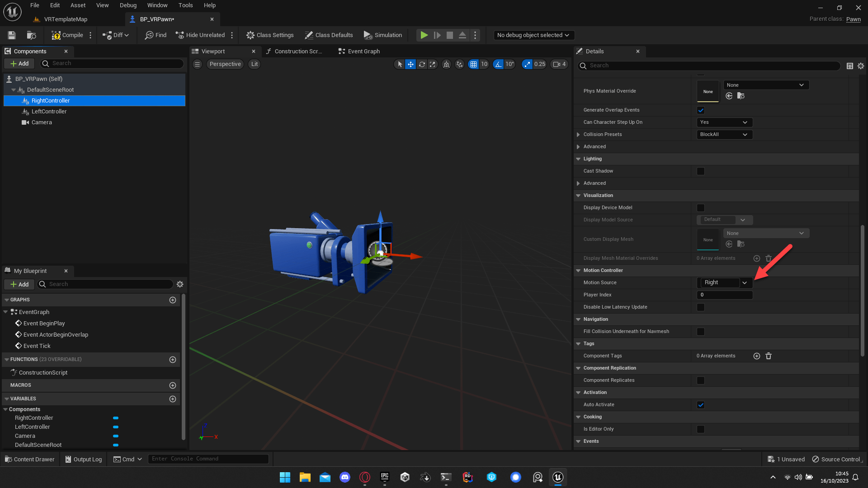The image size is (868, 488).
Task: Add a new variable with plus icon
Action: pos(172,399)
